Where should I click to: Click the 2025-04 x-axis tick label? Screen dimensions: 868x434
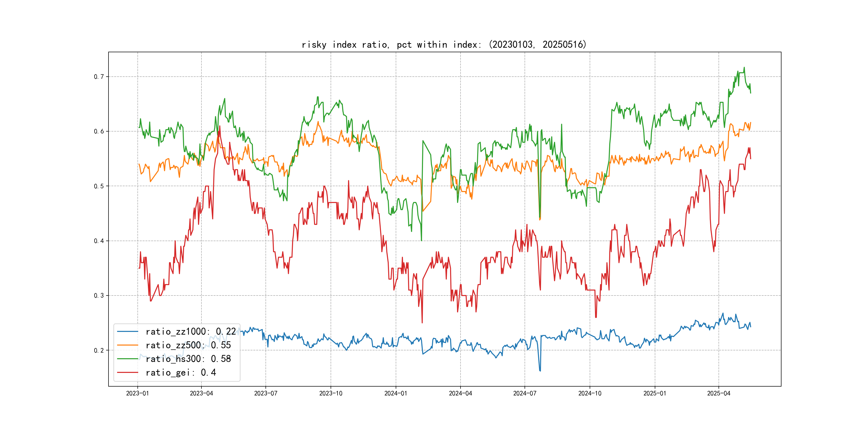coord(719,393)
